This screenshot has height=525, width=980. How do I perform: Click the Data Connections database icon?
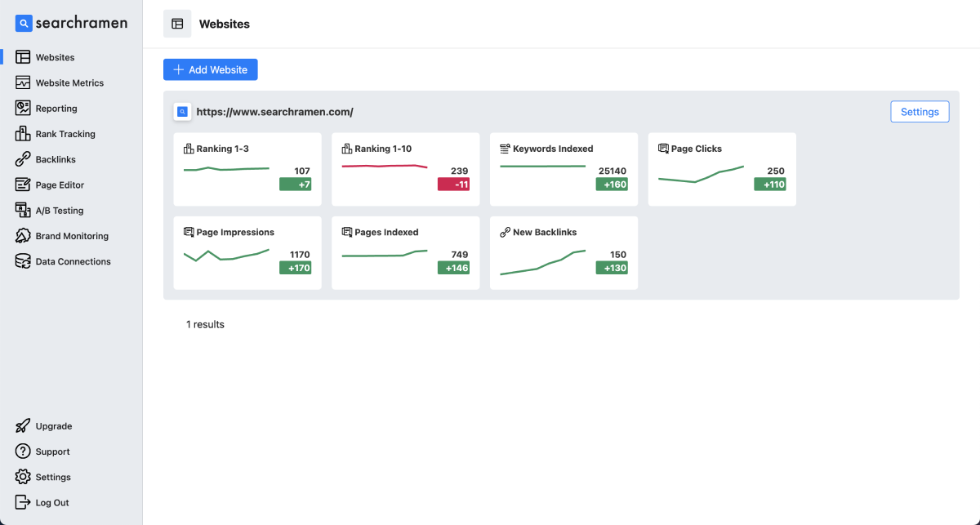pos(23,261)
